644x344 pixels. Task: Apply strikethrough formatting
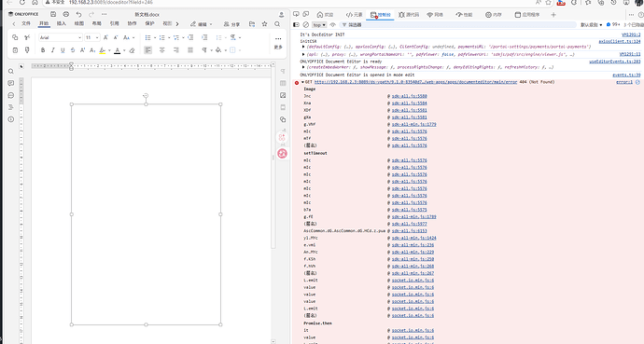[73, 50]
